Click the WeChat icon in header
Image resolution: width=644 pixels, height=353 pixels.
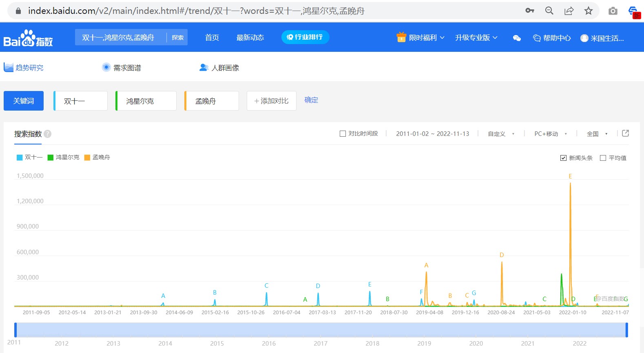tap(517, 38)
